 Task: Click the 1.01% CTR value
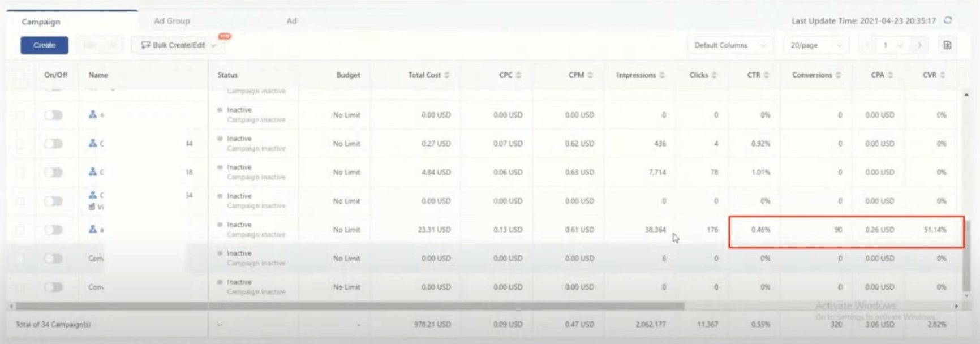click(x=760, y=173)
